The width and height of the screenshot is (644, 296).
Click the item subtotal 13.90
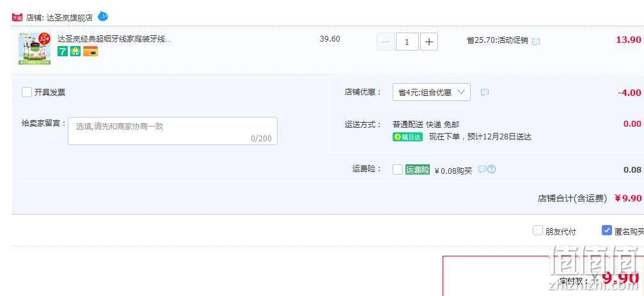click(x=629, y=40)
